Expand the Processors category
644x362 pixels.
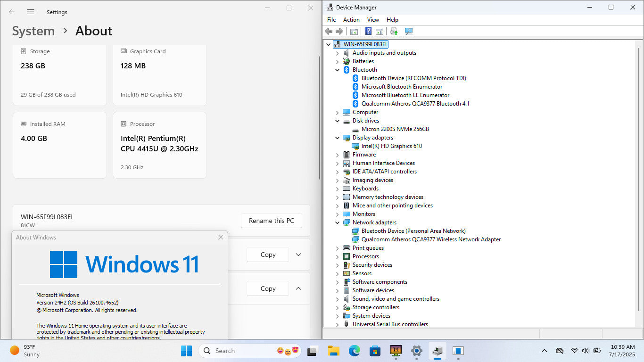(337, 256)
